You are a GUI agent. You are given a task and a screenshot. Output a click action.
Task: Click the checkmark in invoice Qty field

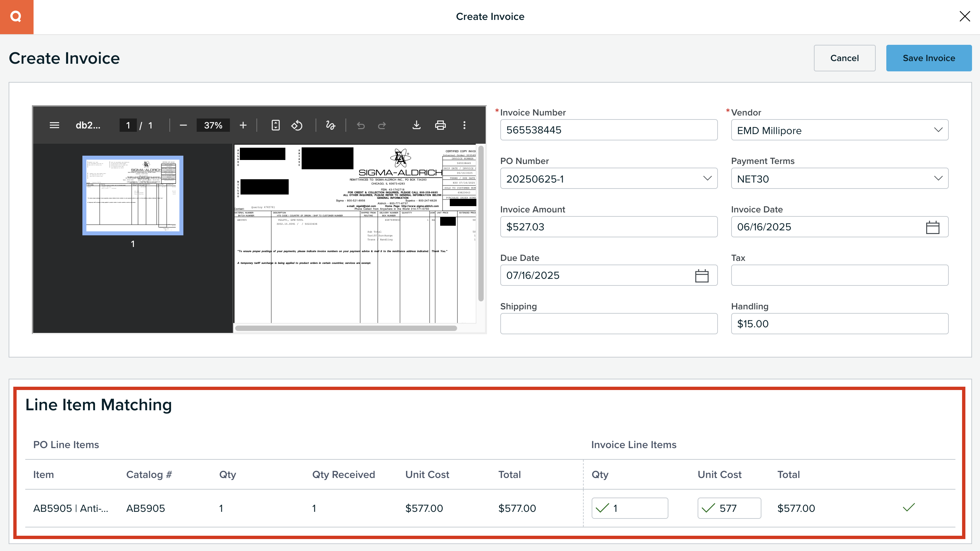coord(602,508)
